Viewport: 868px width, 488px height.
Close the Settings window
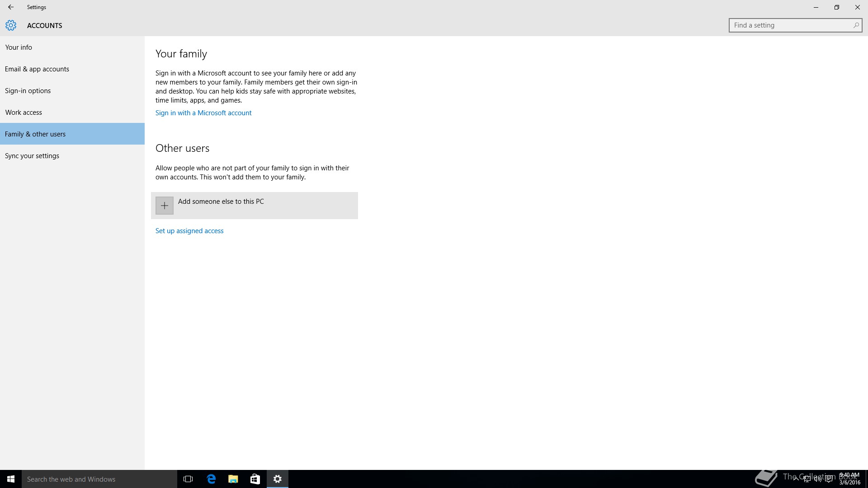[858, 7]
